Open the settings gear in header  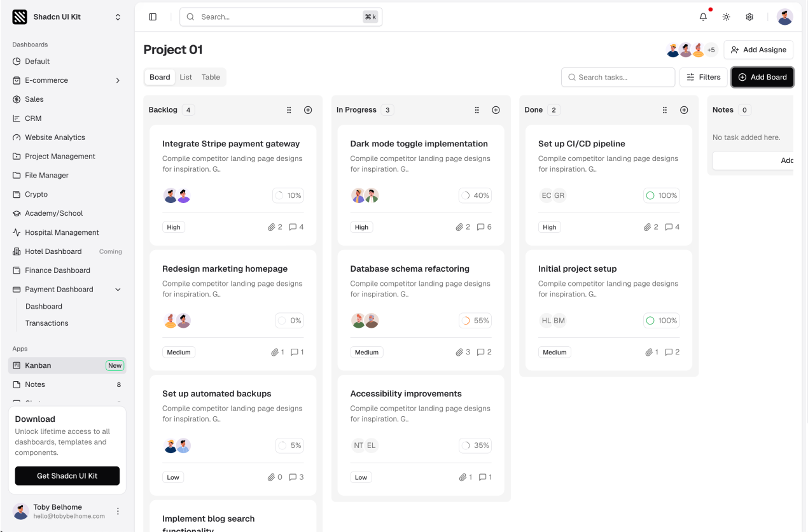pos(749,17)
